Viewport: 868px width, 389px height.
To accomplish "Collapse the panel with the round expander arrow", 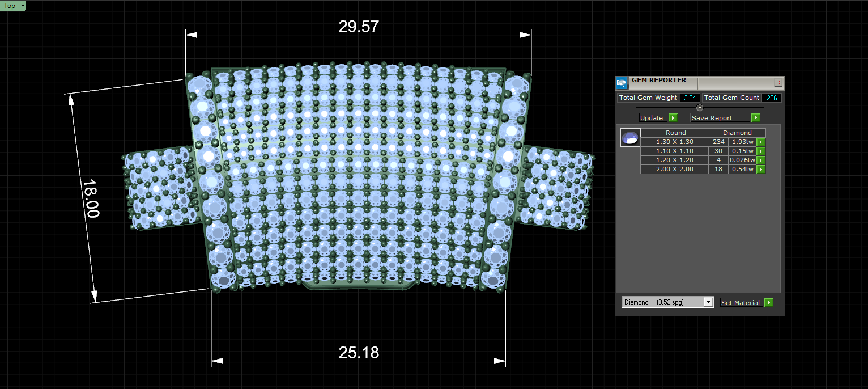I will pyautogui.click(x=699, y=108).
